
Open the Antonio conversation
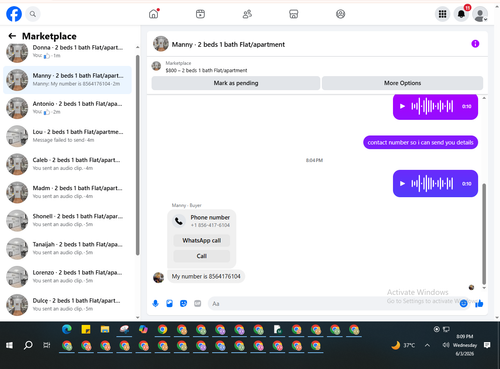pyautogui.click(x=67, y=108)
